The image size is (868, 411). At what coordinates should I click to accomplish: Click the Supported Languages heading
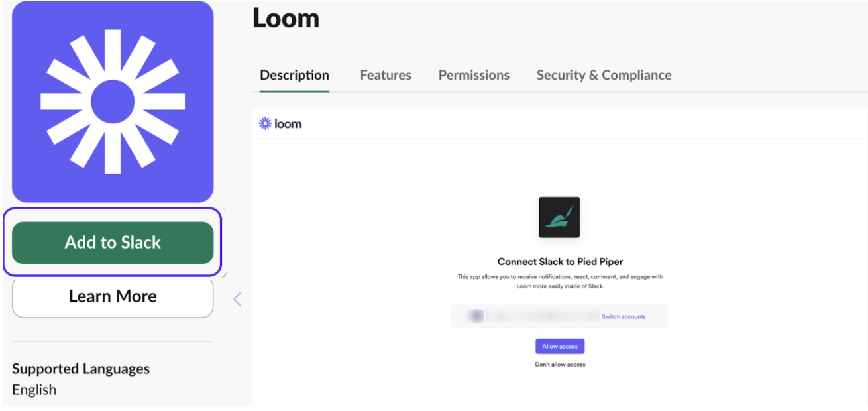[x=81, y=369]
